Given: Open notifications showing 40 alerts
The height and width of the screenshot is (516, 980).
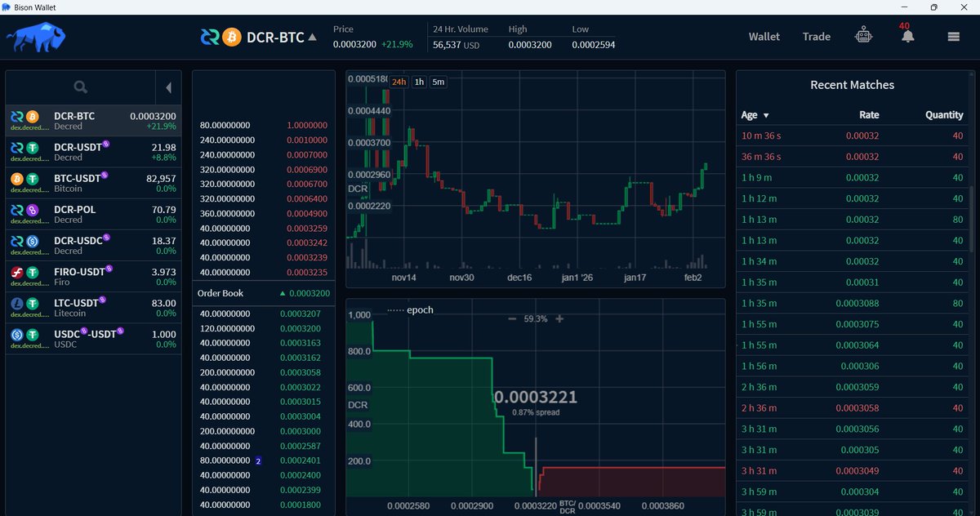Looking at the screenshot, I should [906, 37].
